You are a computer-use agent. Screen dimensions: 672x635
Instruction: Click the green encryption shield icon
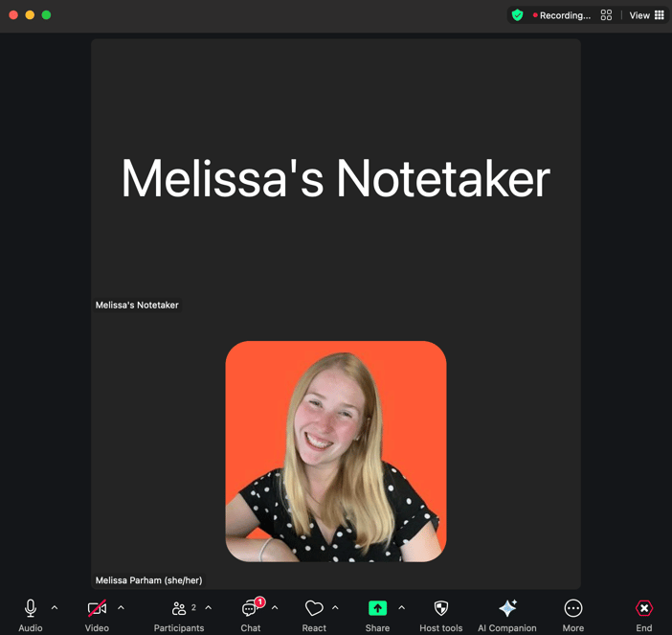click(518, 15)
